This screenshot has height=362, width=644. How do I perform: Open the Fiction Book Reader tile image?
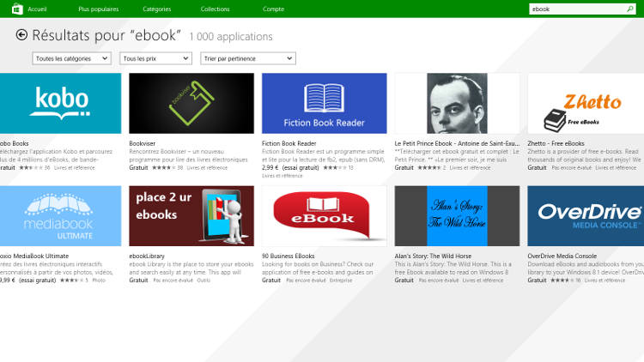point(324,103)
